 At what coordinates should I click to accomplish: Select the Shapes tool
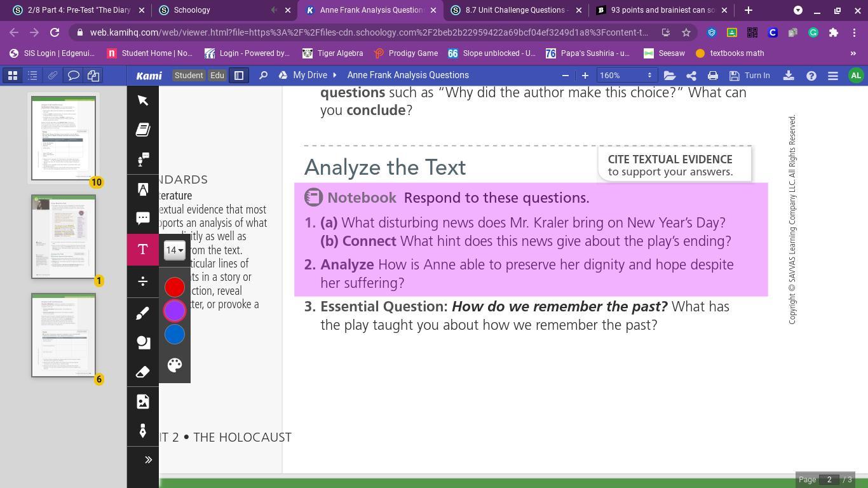[143, 342]
